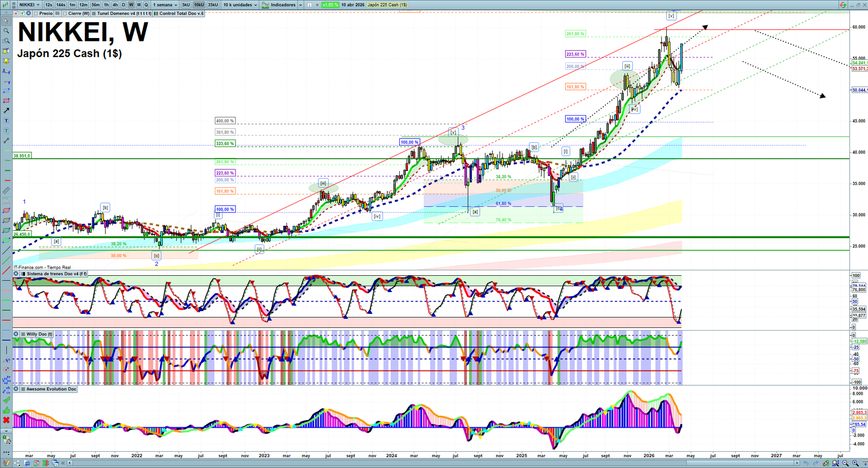Switch to the 56m timeframe
Viewport: 868px width, 468px height.
pos(95,5)
